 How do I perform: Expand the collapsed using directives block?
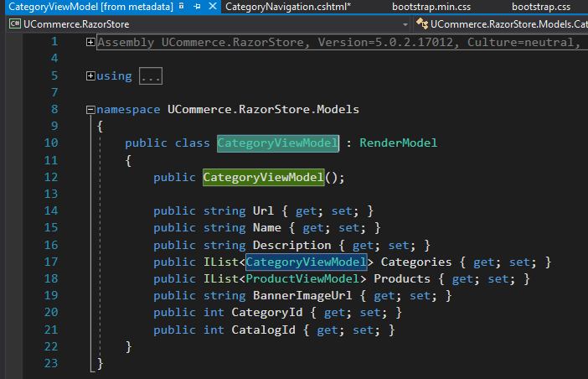point(90,76)
